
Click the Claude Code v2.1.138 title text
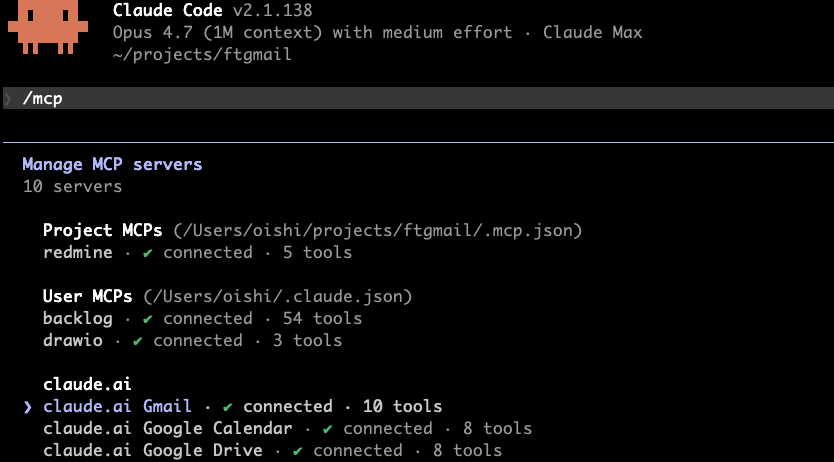point(213,10)
